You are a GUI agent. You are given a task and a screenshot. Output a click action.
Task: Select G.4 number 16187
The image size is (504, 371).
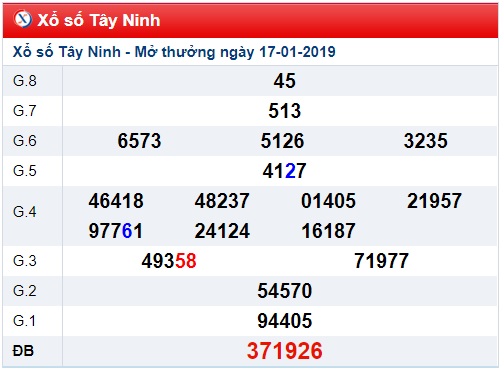[328, 231]
